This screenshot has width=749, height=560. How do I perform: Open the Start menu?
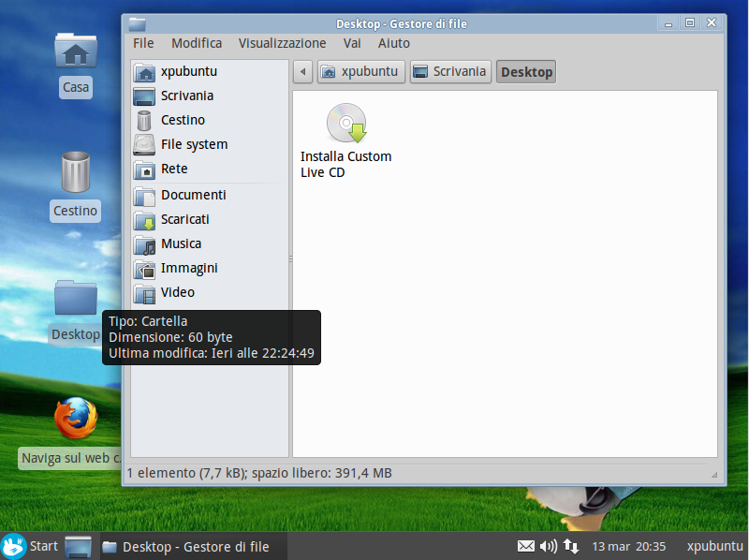[30, 546]
